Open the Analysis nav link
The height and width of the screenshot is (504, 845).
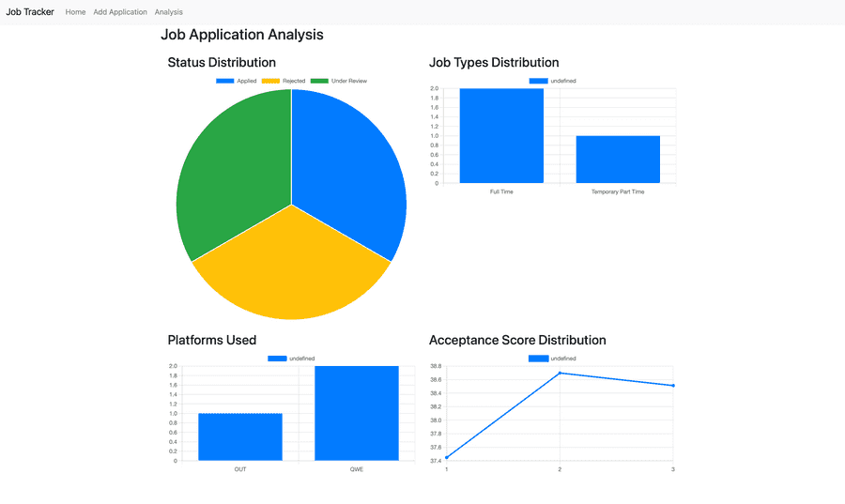[169, 12]
